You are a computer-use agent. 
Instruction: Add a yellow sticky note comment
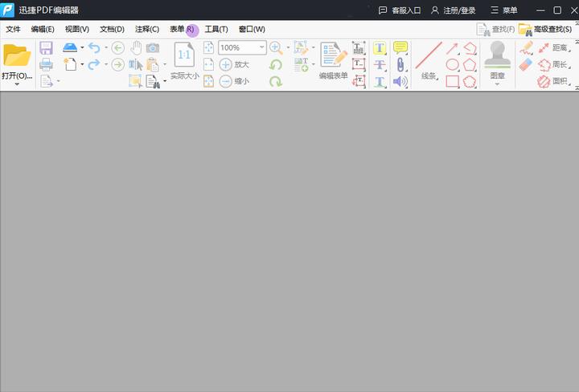(x=400, y=48)
